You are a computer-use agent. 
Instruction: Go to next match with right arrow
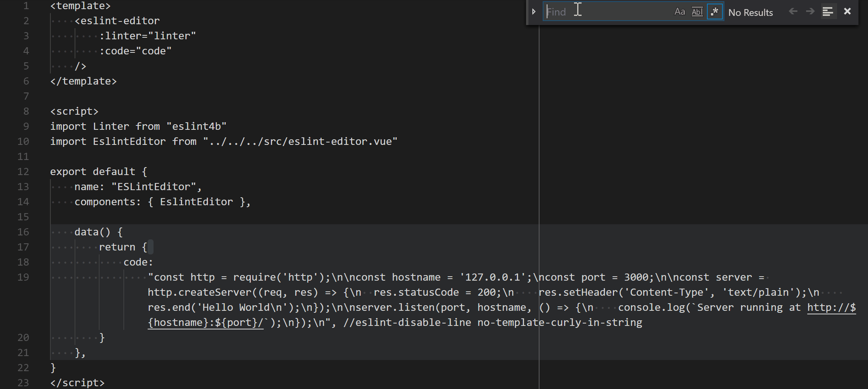810,11
